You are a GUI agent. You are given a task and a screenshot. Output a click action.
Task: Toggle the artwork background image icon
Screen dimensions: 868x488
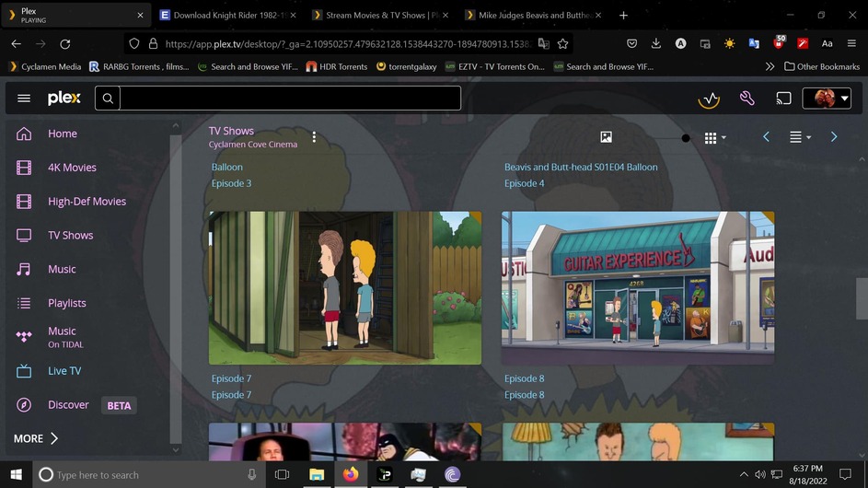coord(607,137)
